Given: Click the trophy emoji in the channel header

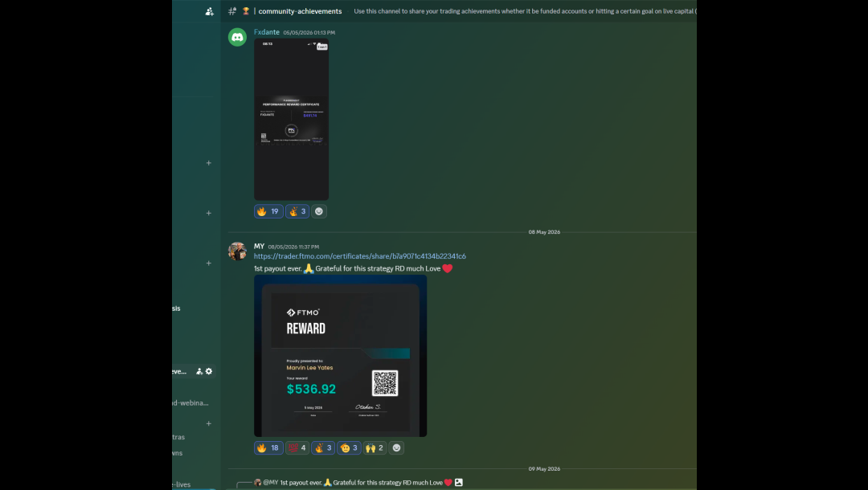Looking at the screenshot, I should pyautogui.click(x=246, y=11).
